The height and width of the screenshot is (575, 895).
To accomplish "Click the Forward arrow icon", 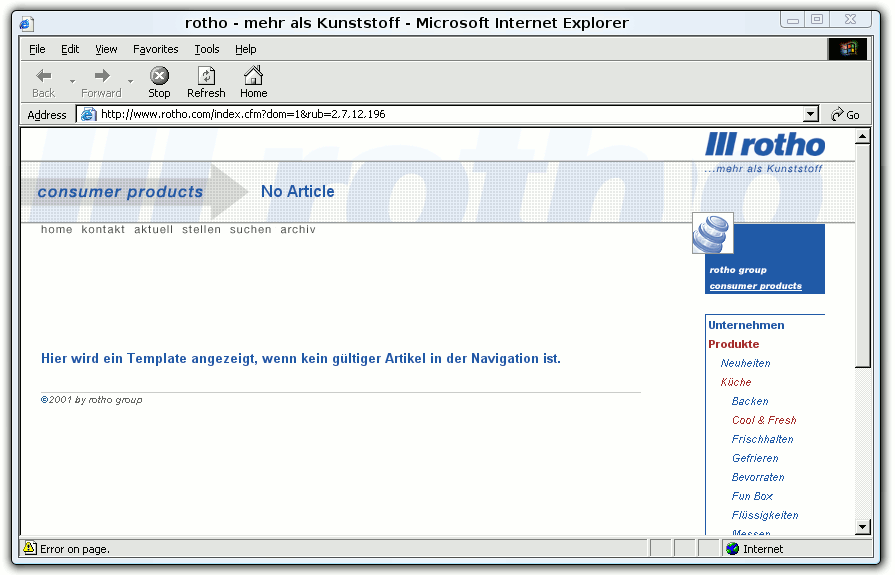I will point(102,75).
